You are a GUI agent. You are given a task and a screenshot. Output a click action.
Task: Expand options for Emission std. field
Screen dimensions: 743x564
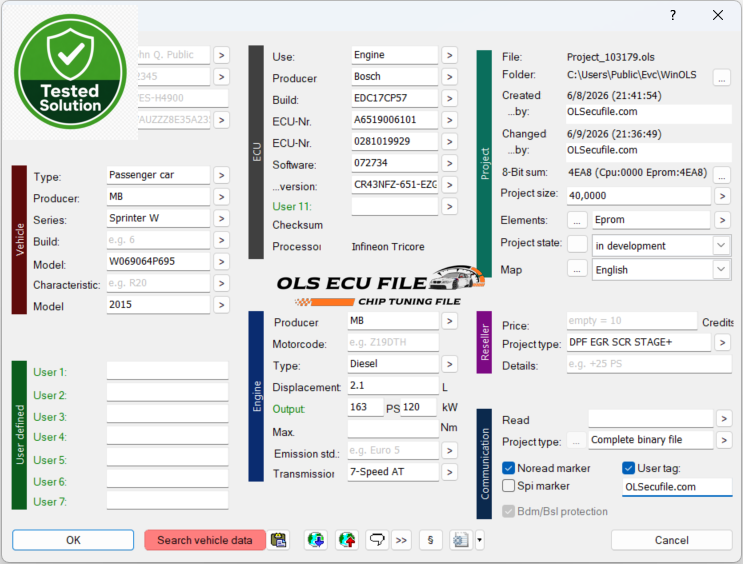pyautogui.click(x=450, y=451)
